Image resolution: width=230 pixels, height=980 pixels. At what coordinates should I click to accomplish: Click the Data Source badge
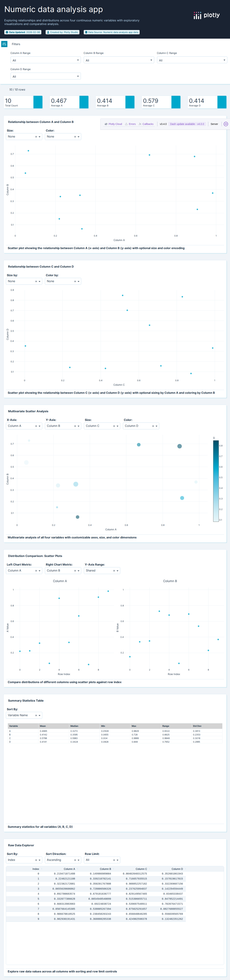(112, 32)
